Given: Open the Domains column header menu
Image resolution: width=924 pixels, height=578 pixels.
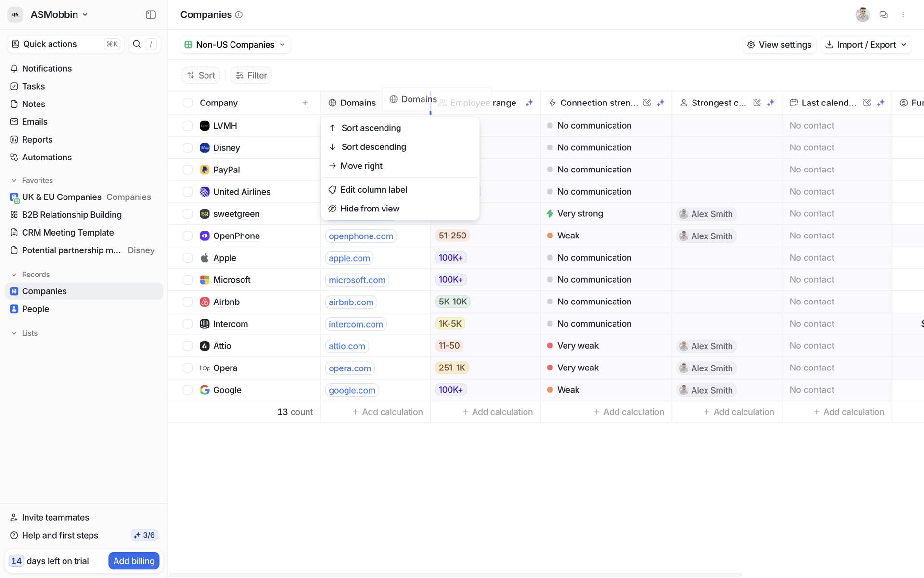Looking at the screenshot, I should [x=352, y=103].
